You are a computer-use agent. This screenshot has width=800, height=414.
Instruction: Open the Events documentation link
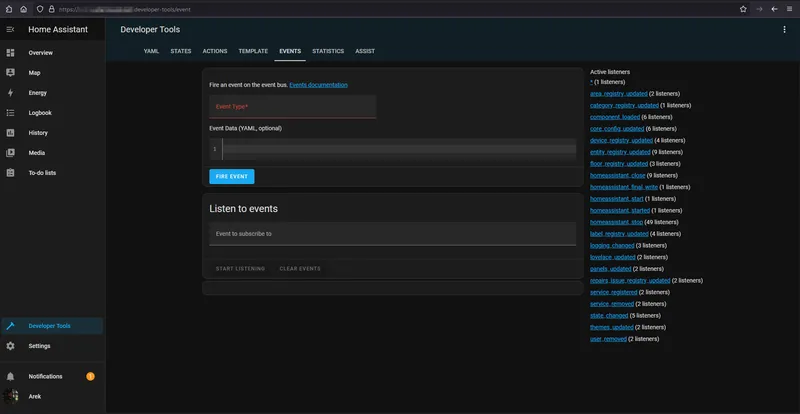(318, 85)
